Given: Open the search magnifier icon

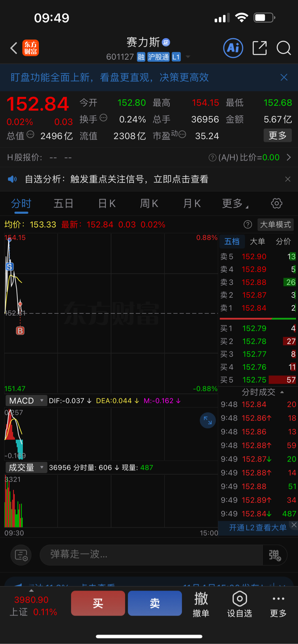Looking at the screenshot, I should [x=284, y=48].
